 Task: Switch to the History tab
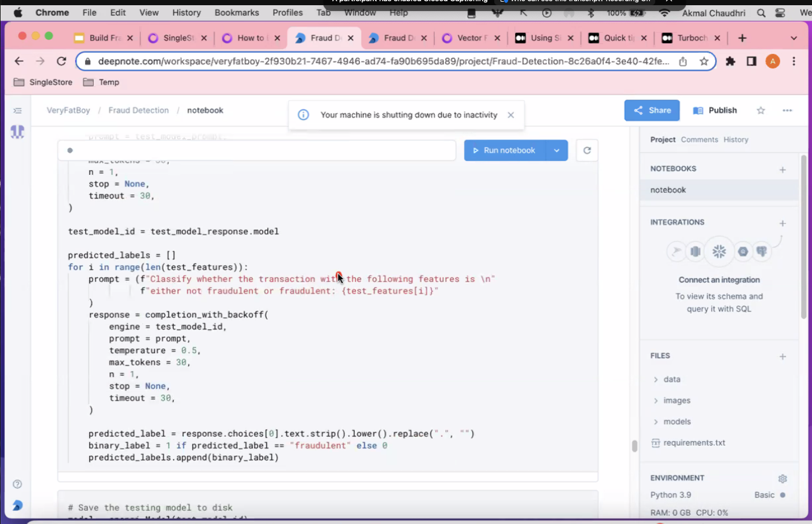736,140
